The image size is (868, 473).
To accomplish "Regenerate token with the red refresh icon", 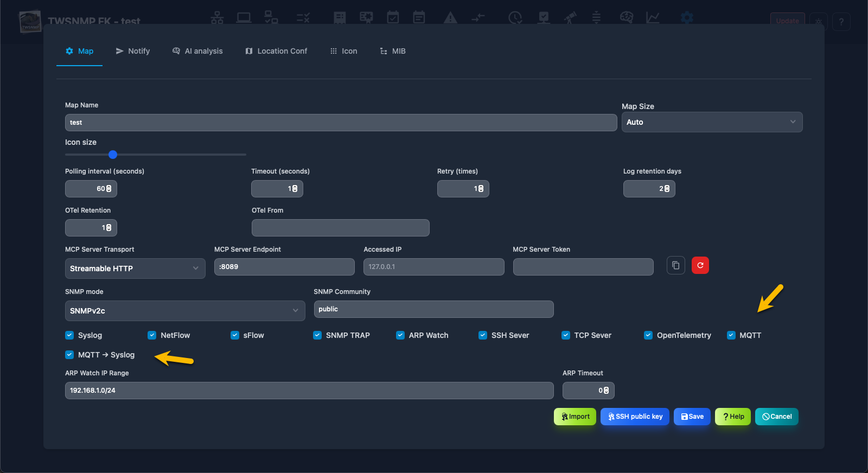I will pos(700,265).
